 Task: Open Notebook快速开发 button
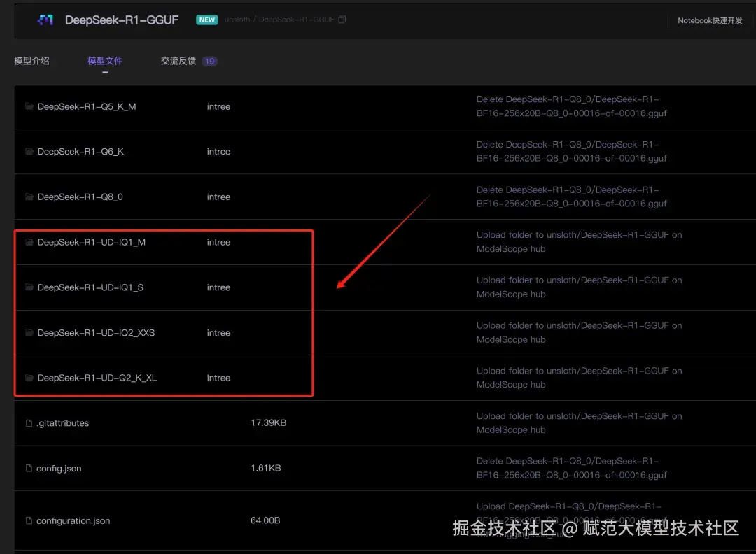click(710, 20)
